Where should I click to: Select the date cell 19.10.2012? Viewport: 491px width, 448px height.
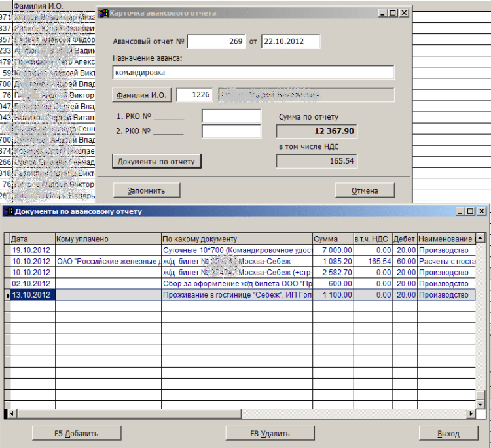[33, 250]
